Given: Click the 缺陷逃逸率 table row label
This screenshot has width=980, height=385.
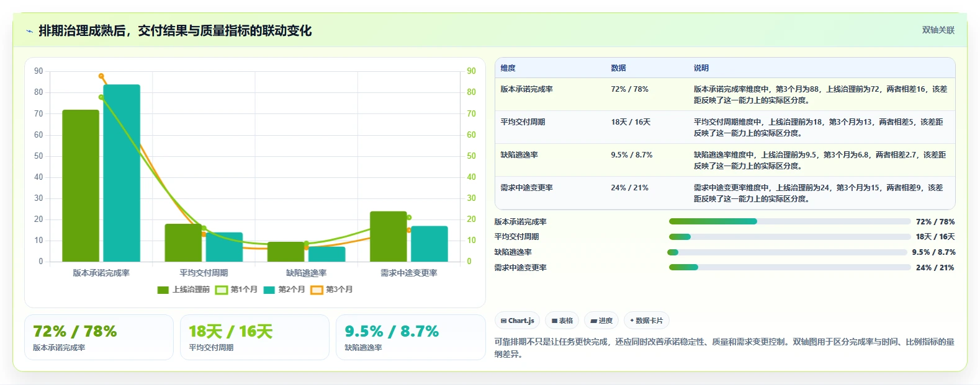Looking at the screenshot, I should [x=519, y=155].
